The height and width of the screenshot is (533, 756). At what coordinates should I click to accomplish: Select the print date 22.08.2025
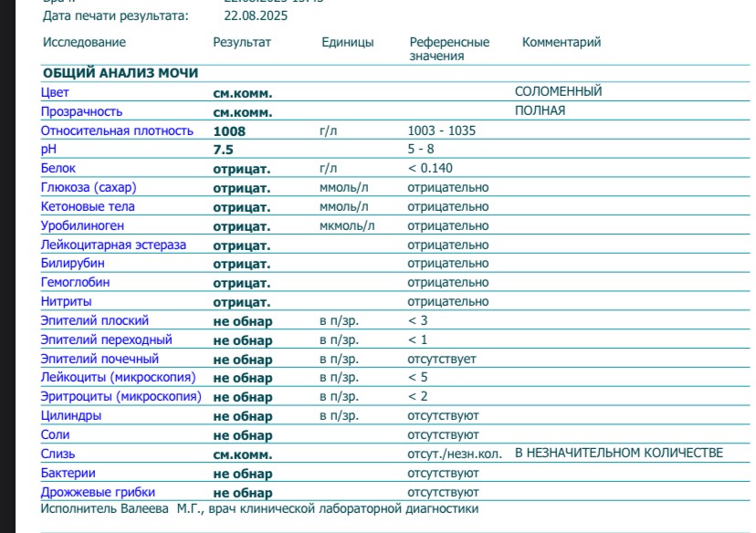tap(256, 16)
